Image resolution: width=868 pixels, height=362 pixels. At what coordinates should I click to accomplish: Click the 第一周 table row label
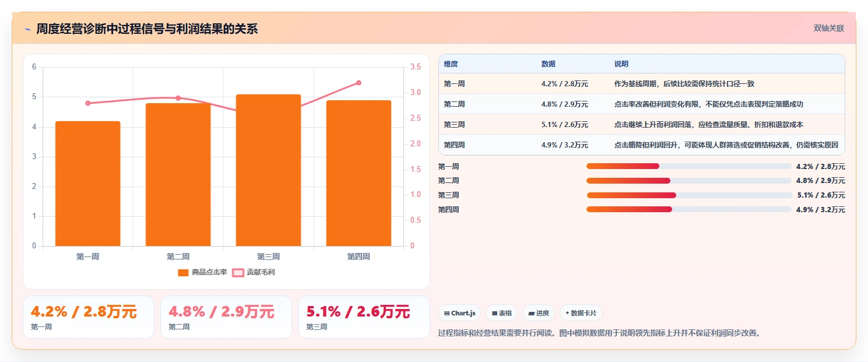(454, 84)
